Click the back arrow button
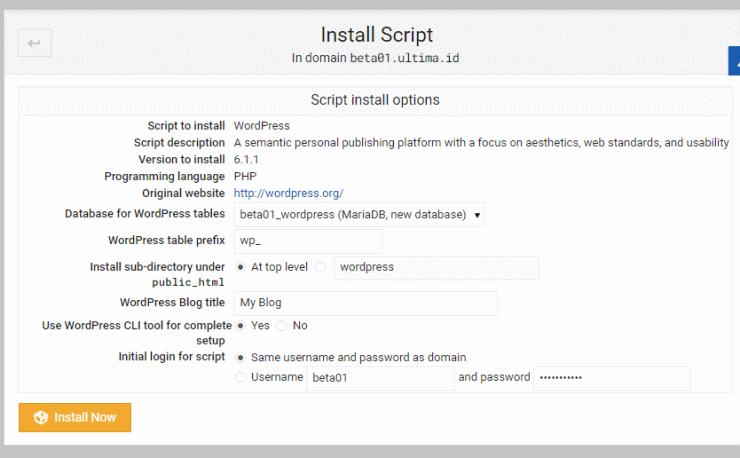Image resolution: width=740 pixels, height=458 pixels. [x=34, y=43]
